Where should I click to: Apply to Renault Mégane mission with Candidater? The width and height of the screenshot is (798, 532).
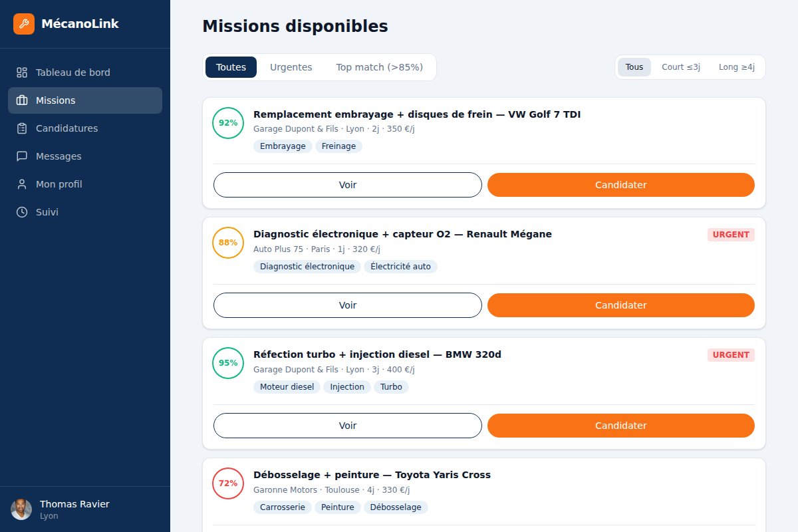(621, 305)
